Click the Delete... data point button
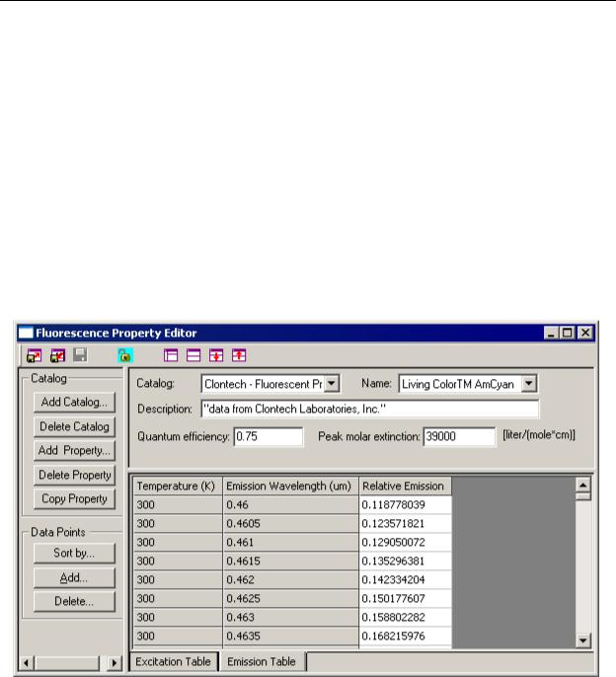The width and height of the screenshot is (616, 677). [74, 601]
